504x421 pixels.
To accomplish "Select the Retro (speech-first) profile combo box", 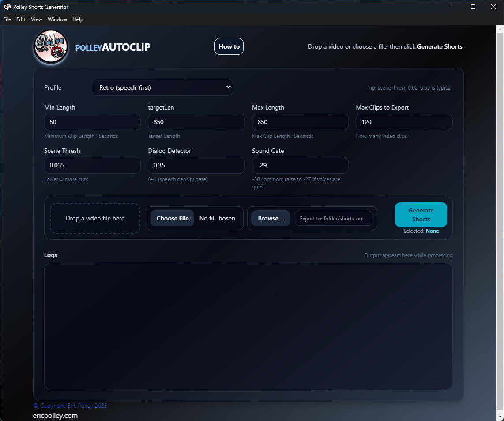I will pos(162,87).
